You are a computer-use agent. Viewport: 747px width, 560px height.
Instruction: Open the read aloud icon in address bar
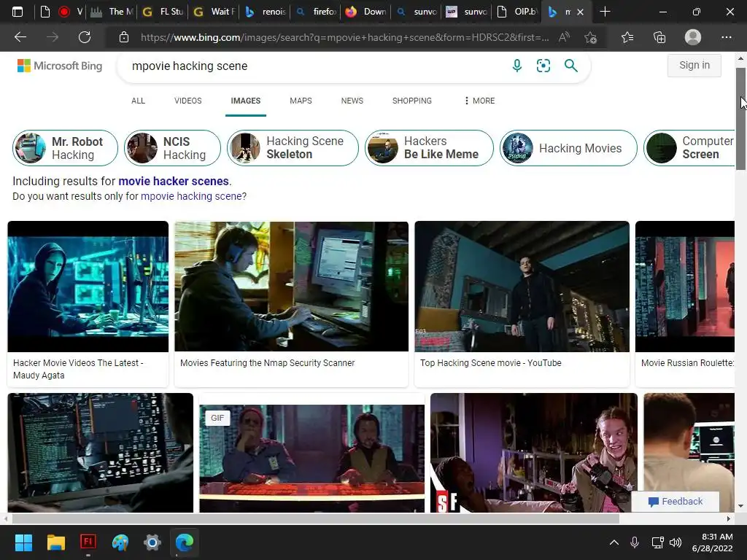(x=564, y=37)
